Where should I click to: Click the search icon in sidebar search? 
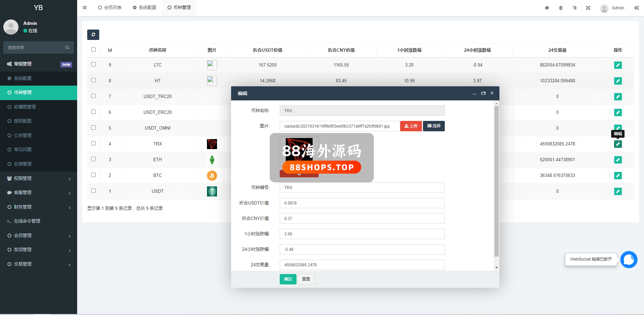pos(67,48)
